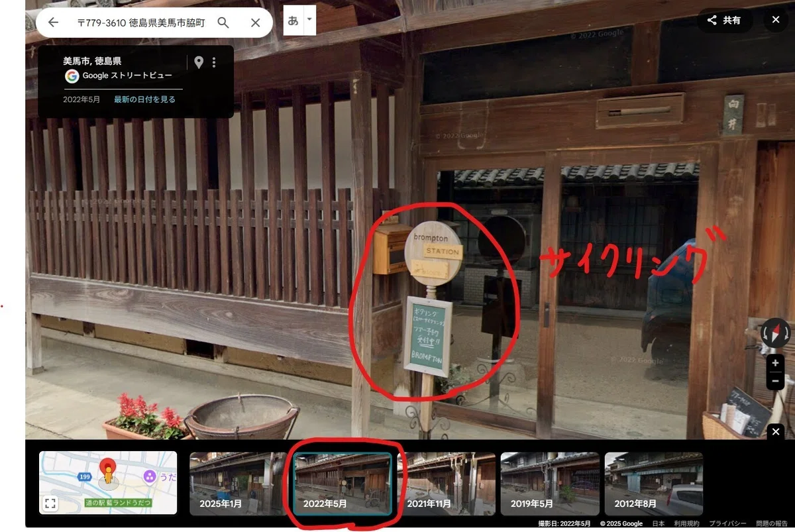Zoom out with the minus button
The width and height of the screenshot is (795, 532).
tap(776, 381)
